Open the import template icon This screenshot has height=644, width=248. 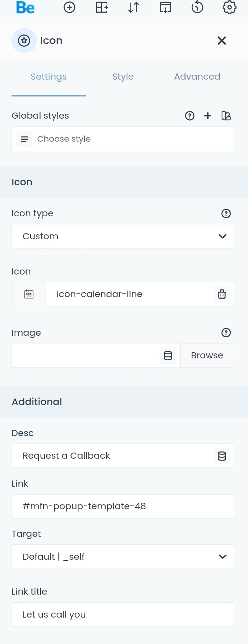(x=165, y=8)
